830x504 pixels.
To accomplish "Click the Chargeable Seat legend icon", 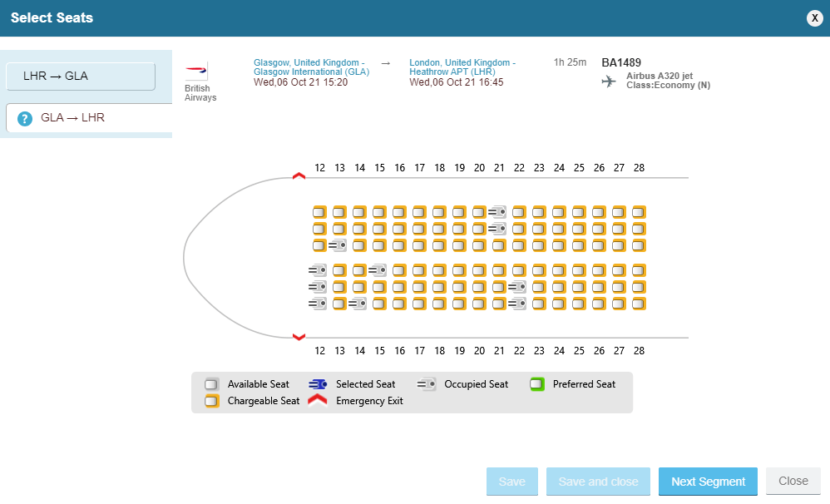I will tap(211, 400).
